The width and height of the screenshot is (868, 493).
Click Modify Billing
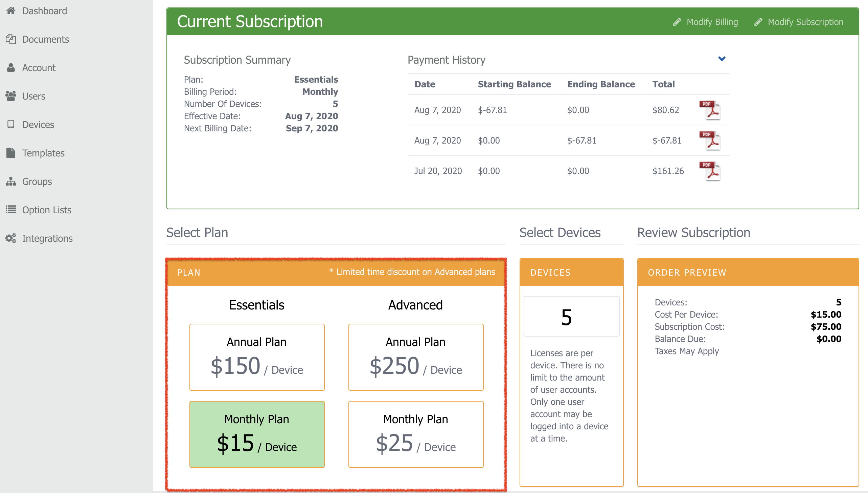[x=712, y=22]
